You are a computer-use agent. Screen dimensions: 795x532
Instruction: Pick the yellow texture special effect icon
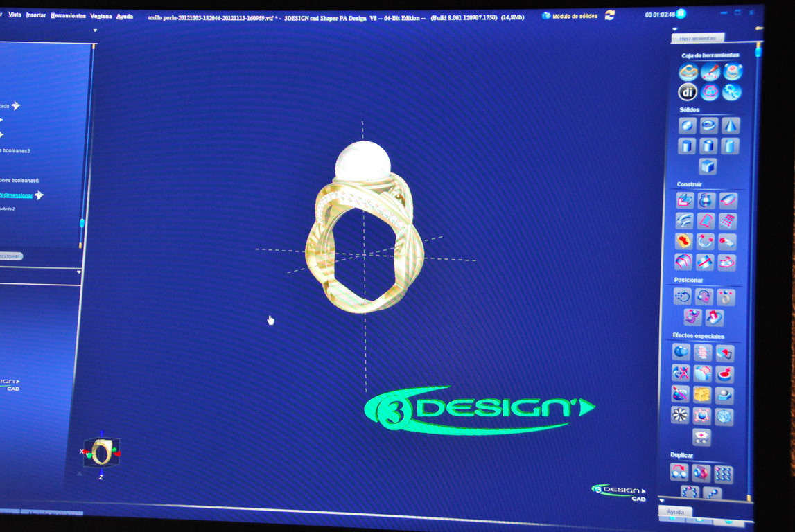point(702,395)
